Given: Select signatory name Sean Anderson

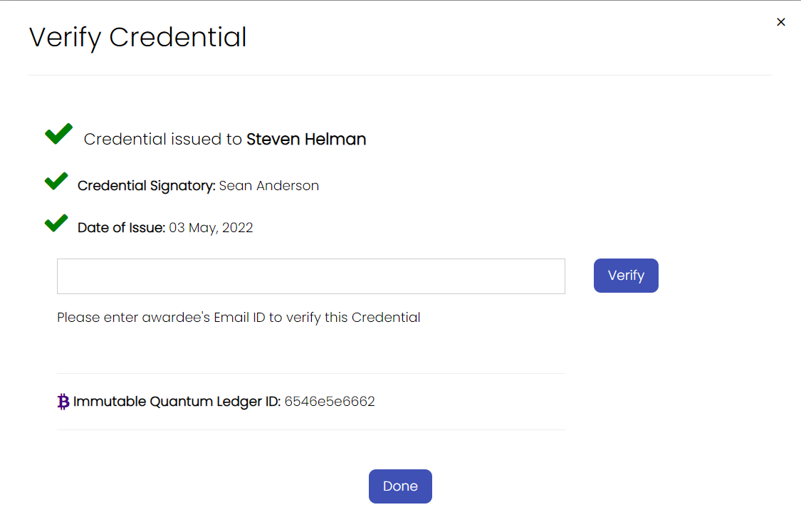Looking at the screenshot, I should pos(268,186).
